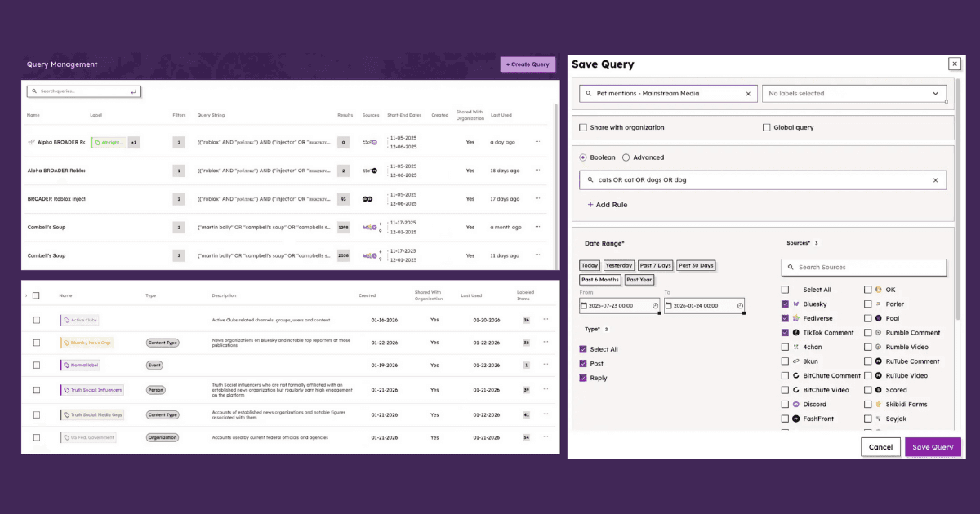Screen dimensions: 980x514
Task: Select the Bluesky News Orgs row checkbox
Action: (x=37, y=343)
